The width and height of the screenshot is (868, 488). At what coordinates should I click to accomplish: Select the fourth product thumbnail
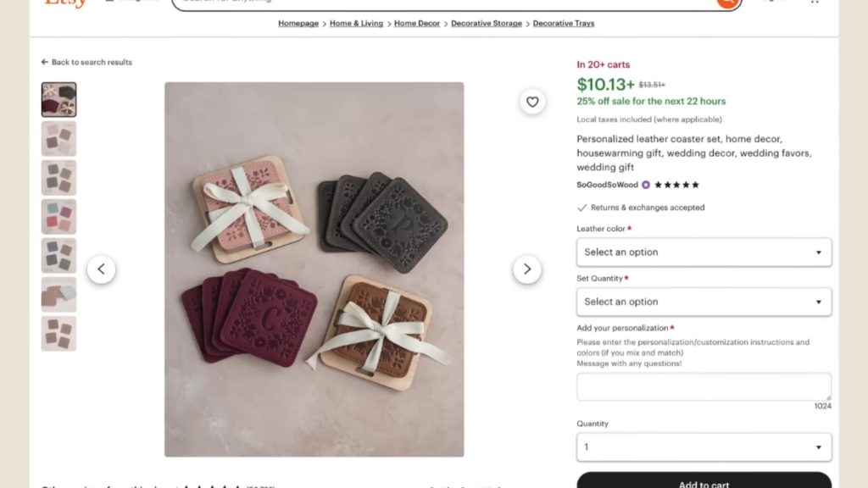[x=59, y=217]
